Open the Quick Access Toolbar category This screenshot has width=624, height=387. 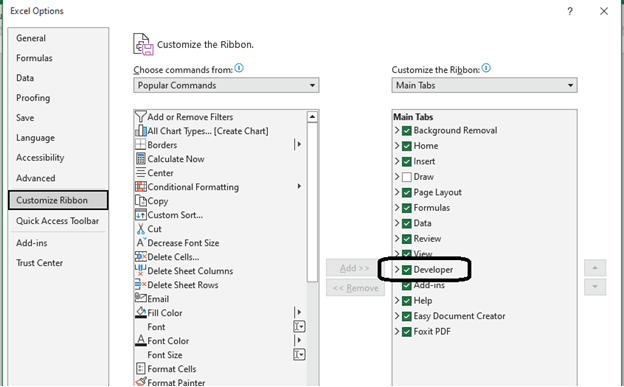(58, 221)
